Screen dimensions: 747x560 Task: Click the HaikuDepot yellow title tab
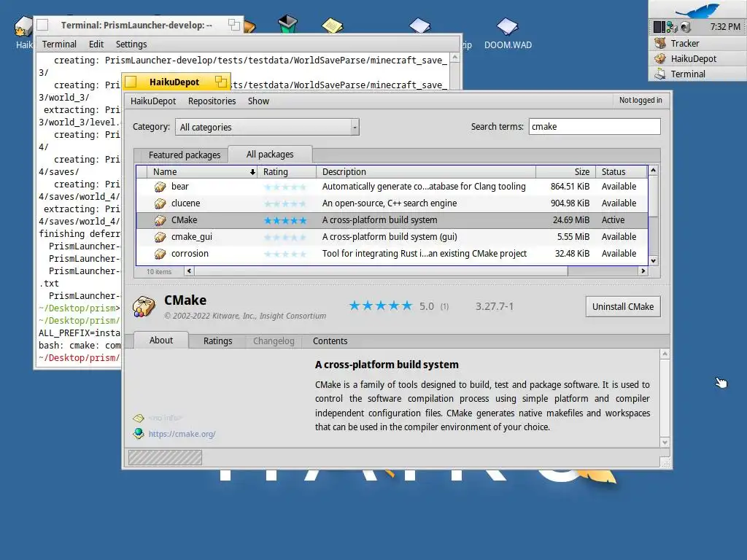[175, 82]
